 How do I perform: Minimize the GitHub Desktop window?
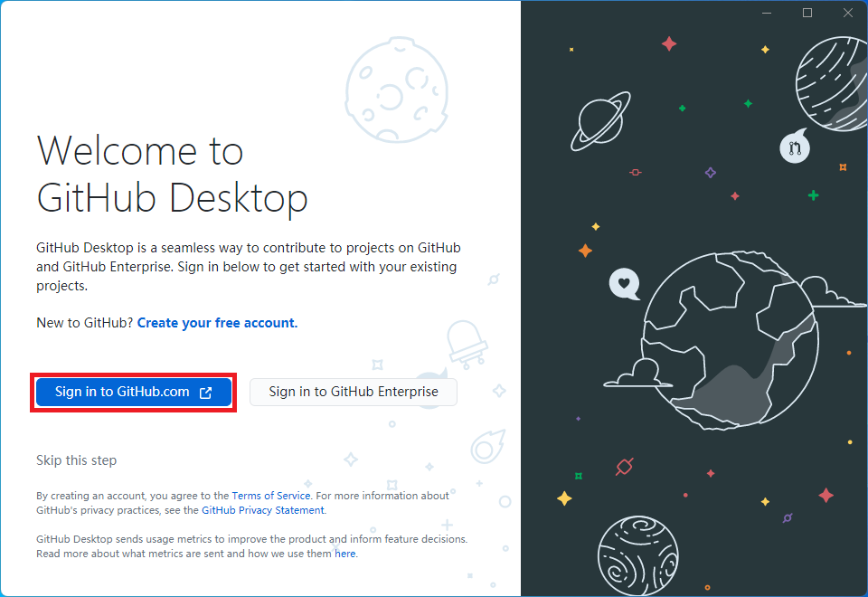(x=766, y=13)
